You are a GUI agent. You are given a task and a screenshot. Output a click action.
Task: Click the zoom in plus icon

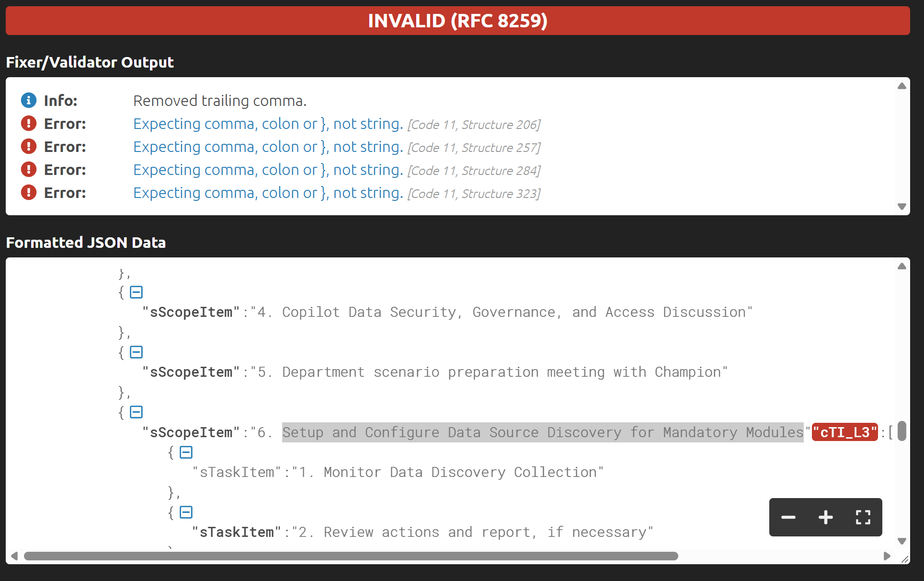click(825, 517)
